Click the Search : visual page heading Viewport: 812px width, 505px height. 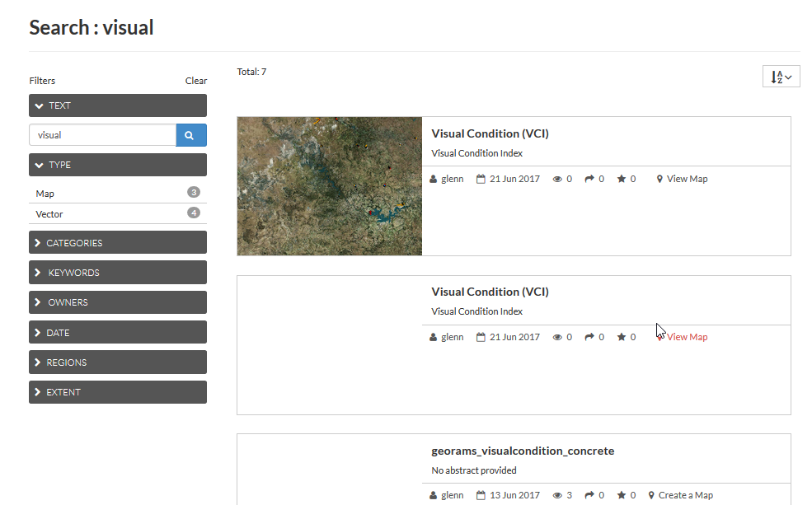92,27
